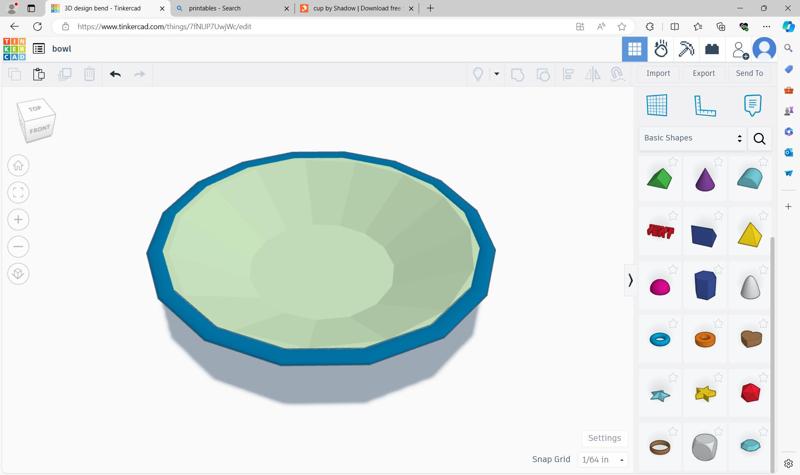Mark the purple cone shape as favorite

(718, 162)
